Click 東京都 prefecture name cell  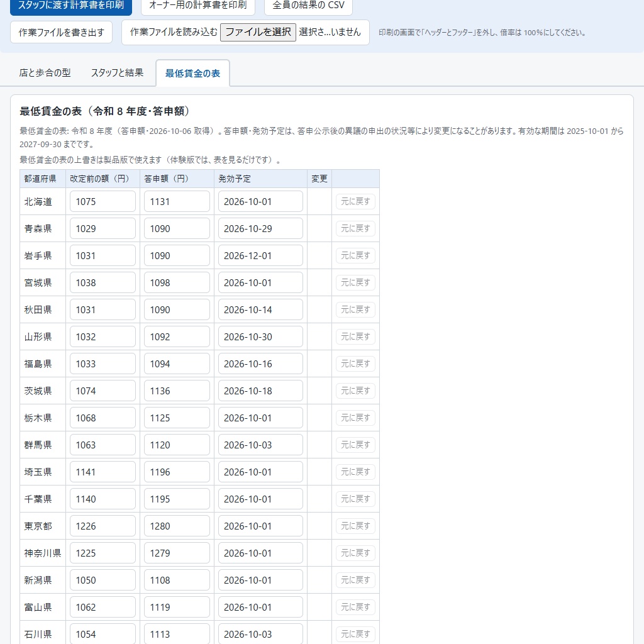pyautogui.click(x=43, y=526)
